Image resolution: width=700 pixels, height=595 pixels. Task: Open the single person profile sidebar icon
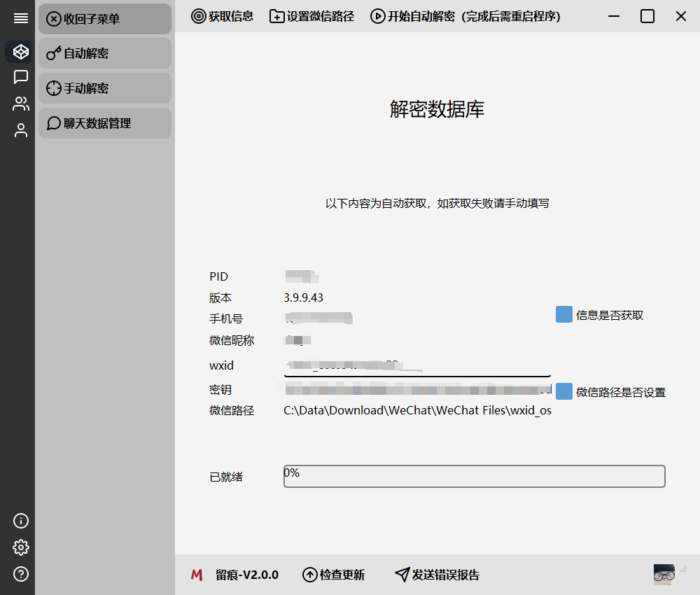(x=20, y=130)
